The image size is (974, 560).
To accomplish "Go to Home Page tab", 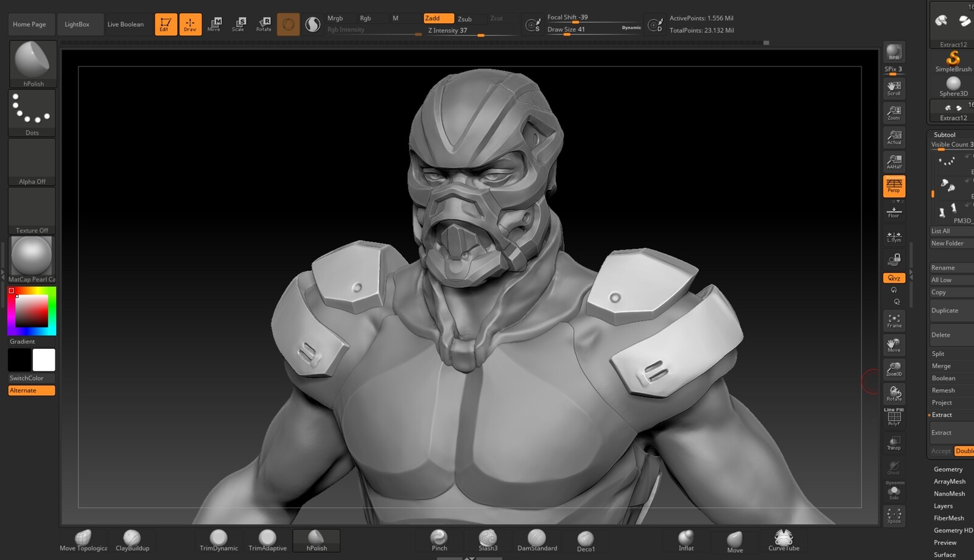I will point(30,24).
